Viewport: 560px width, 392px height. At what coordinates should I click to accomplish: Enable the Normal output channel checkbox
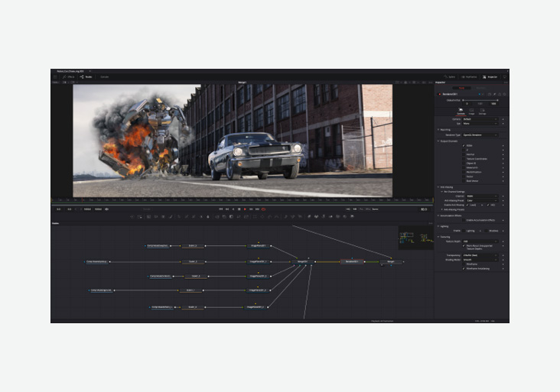pyautogui.click(x=464, y=154)
